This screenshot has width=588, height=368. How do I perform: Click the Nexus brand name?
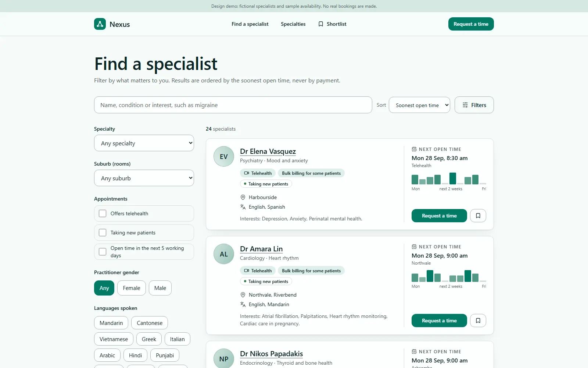tap(120, 24)
